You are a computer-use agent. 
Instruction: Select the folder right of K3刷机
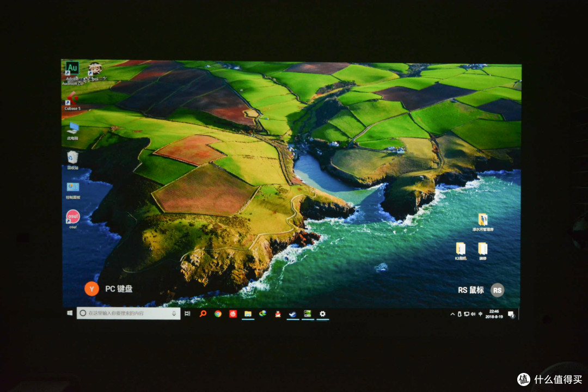pos(482,252)
